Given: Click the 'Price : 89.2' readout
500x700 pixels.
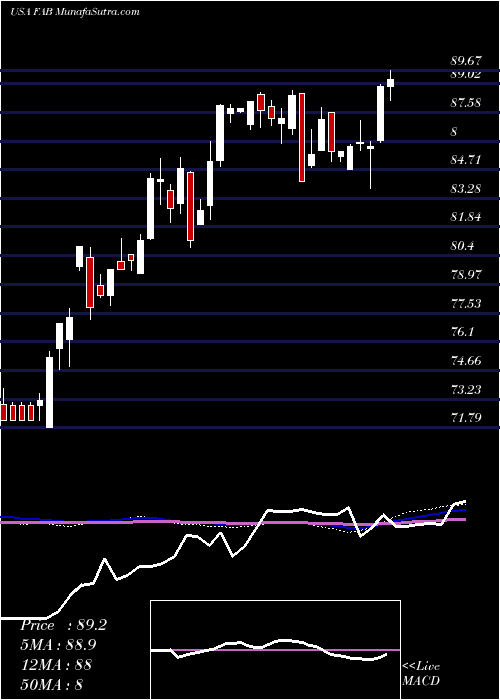Looking at the screenshot, I should tap(63, 625).
